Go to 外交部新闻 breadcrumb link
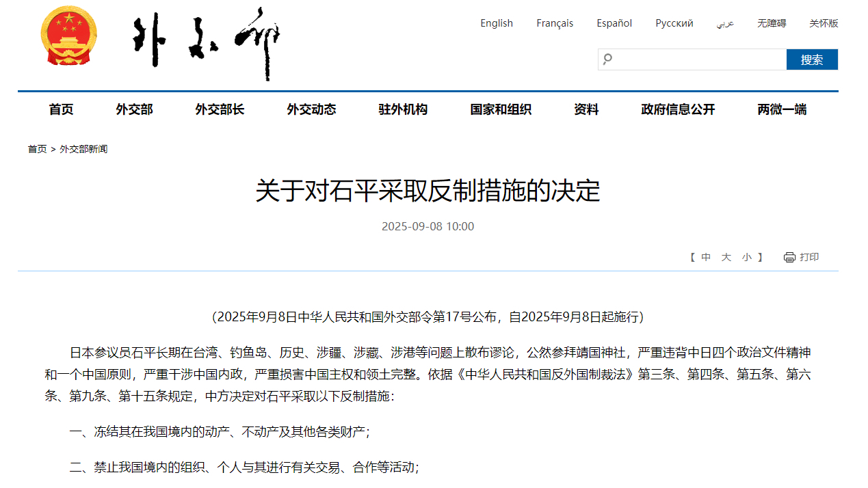Image resolution: width=868 pixels, height=488 pixels. (83, 149)
